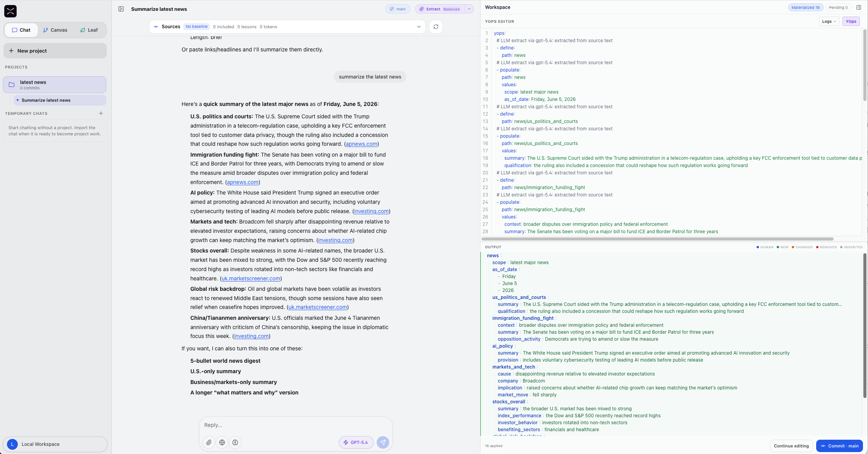Switch to the Leaf tab

89,30
